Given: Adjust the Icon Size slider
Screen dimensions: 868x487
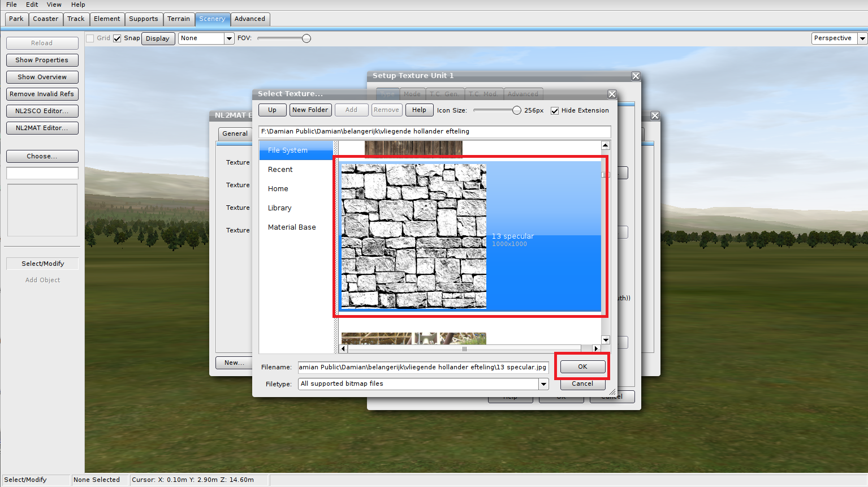Looking at the screenshot, I should point(516,110).
